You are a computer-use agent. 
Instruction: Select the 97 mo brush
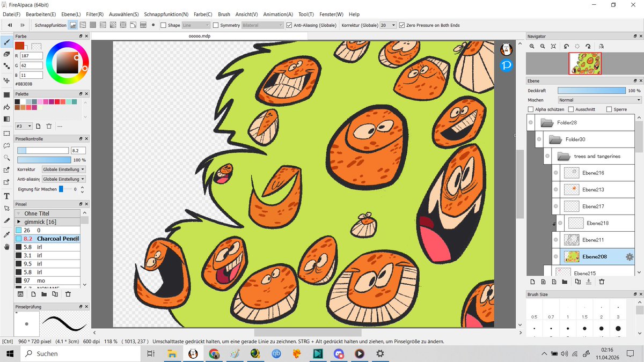point(48,280)
